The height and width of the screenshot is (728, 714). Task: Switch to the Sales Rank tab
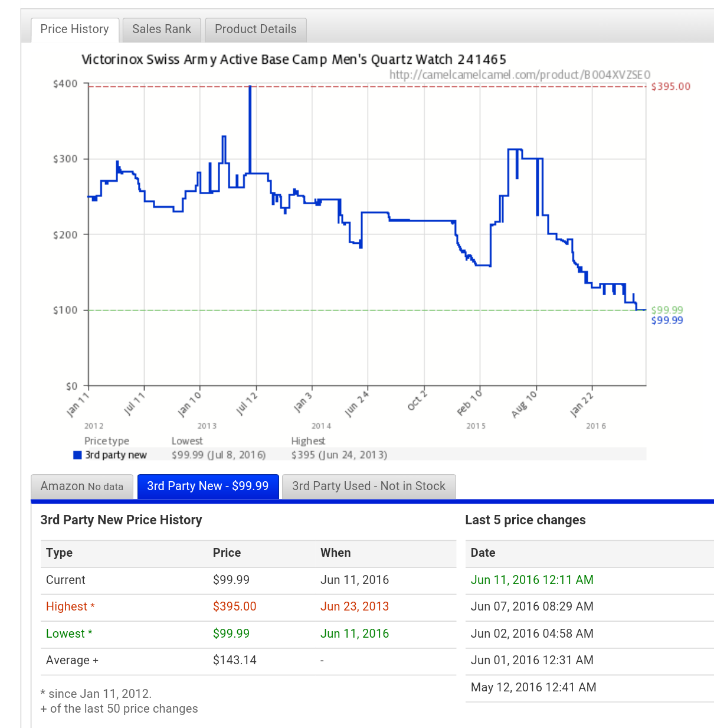click(161, 30)
